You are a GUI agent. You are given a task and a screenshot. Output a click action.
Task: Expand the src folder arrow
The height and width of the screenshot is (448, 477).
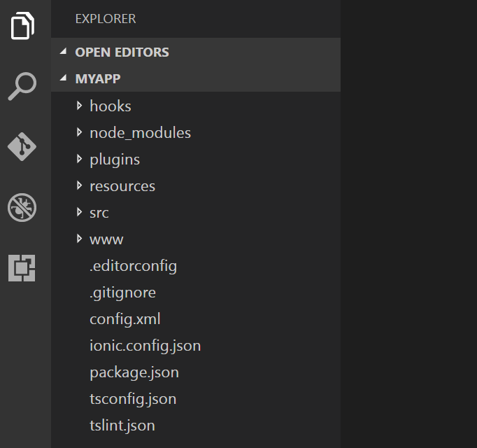click(x=80, y=212)
